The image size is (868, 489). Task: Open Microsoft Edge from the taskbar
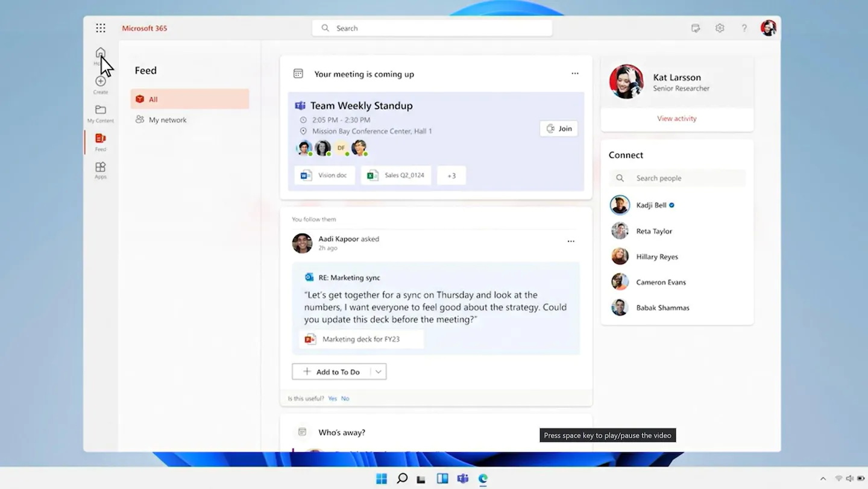[x=482, y=478]
